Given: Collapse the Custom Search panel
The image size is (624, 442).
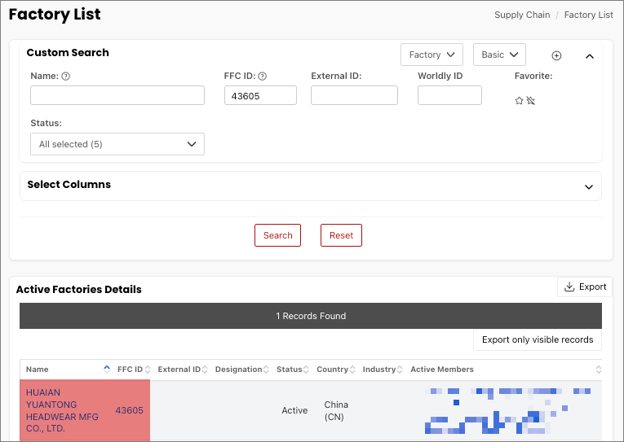Looking at the screenshot, I should coord(590,56).
